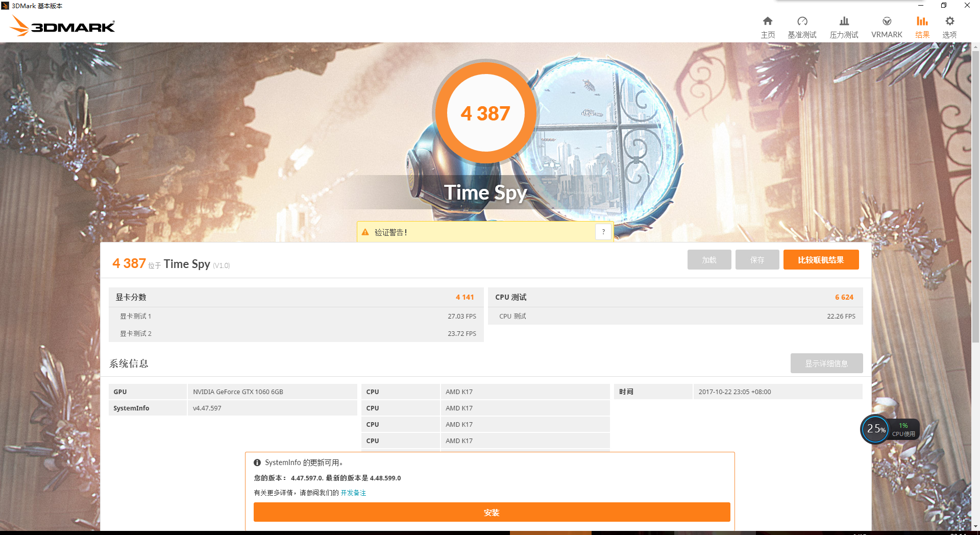This screenshot has width=980, height=535.
Task: Click the 3DMARK logo in the header
Action: (x=62, y=26)
